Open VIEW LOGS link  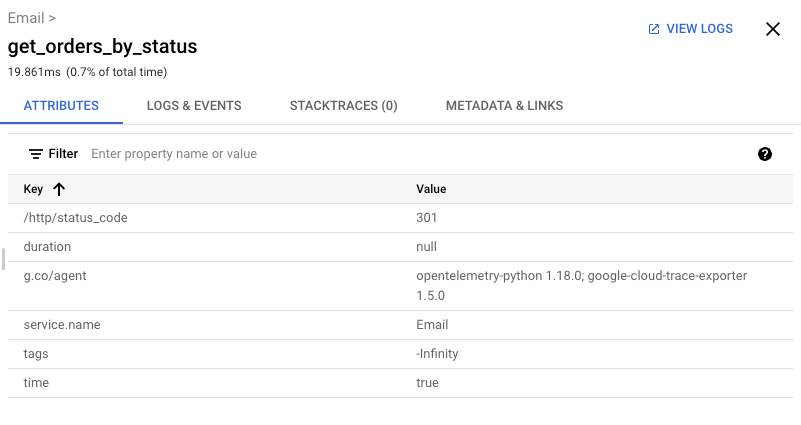(x=699, y=29)
